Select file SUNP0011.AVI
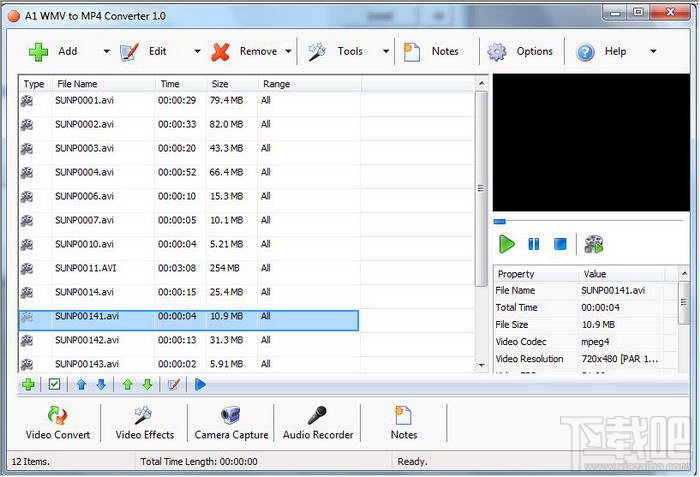Screen dimensions: 700x477 click(86, 268)
